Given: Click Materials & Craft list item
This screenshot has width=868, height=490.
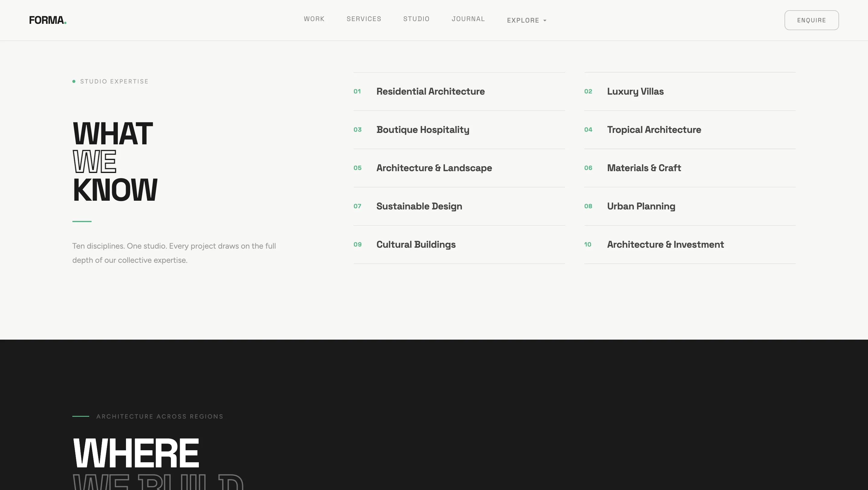Looking at the screenshot, I should pyautogui.click(x=644, y=168).
